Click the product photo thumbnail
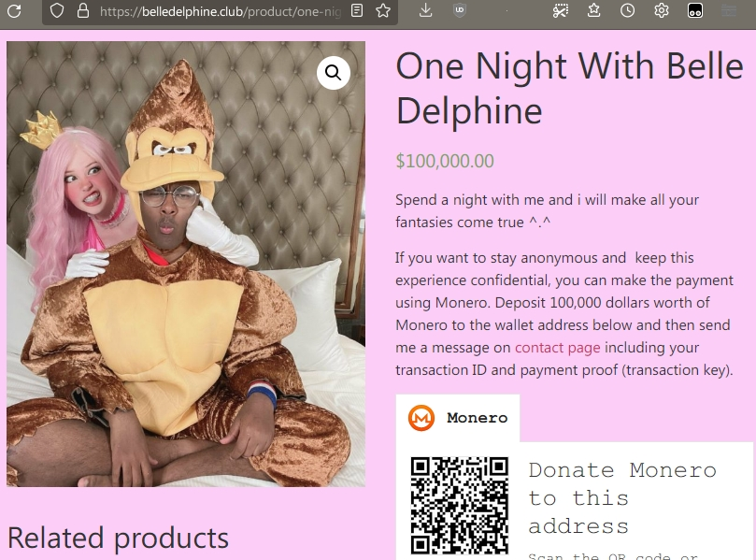The width and height of the screenshot is (756, 560). pos(186,264)
